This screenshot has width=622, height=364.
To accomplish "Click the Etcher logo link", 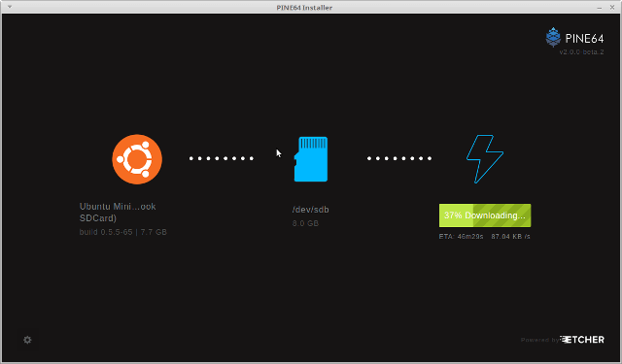I will pyautogui.click(x=582, y=340).
